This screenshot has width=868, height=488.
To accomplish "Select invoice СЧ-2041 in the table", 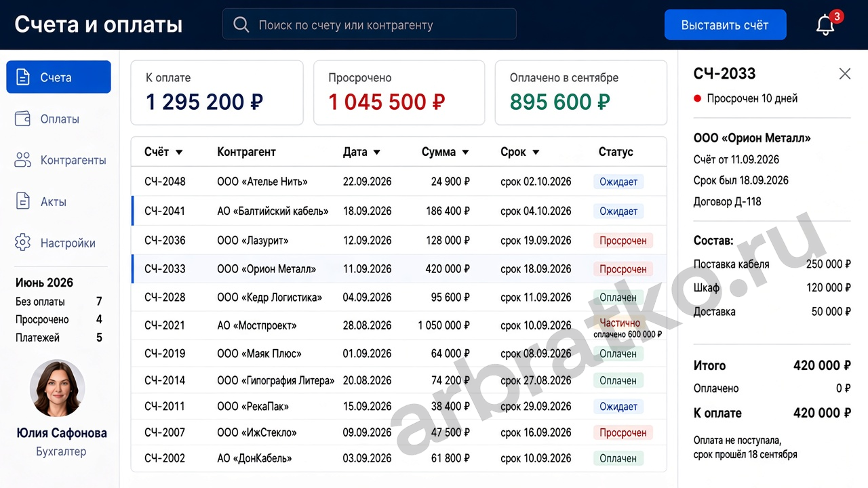I will click(165, 211).
